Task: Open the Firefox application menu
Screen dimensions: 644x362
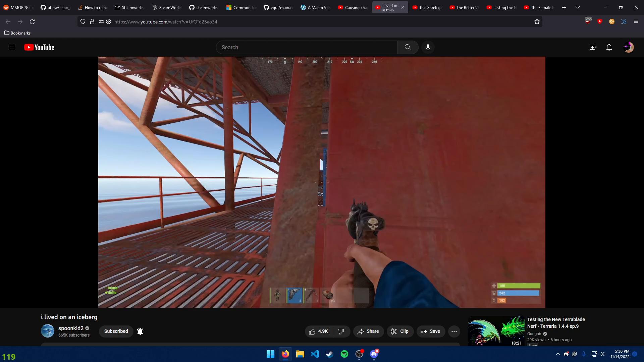Action: [x=636, y=21]
